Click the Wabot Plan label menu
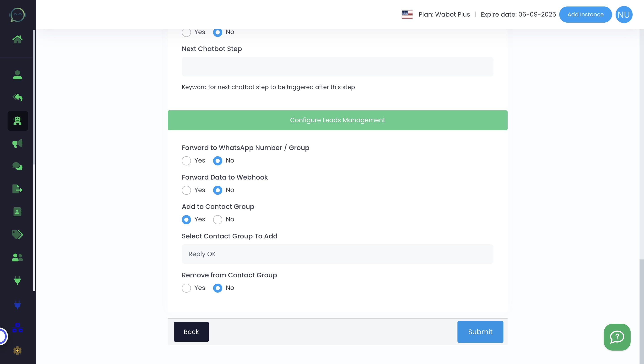644x364 pixels. pyautogui.click(x=444, y=14)
